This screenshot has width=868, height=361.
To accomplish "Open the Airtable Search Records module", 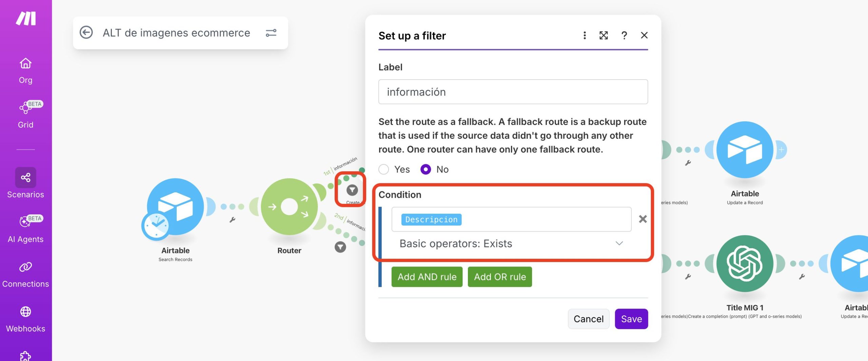I will (x=175, y=207).
